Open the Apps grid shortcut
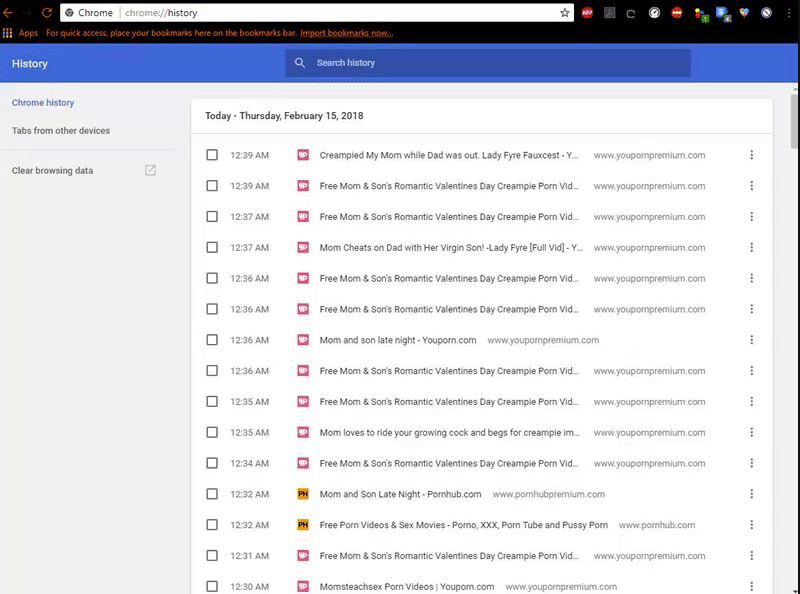 pyautogui.click(x=7, y=33)
